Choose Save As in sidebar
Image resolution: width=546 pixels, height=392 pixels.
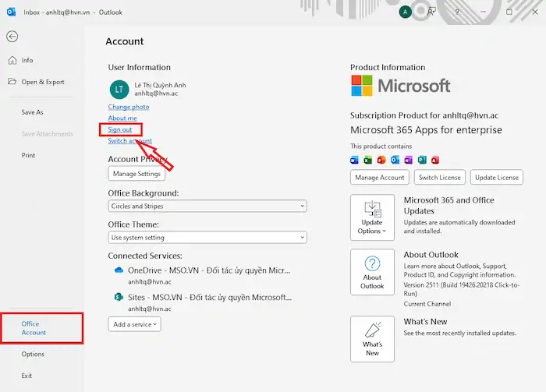pyautogui.click(x=32, y=112)
